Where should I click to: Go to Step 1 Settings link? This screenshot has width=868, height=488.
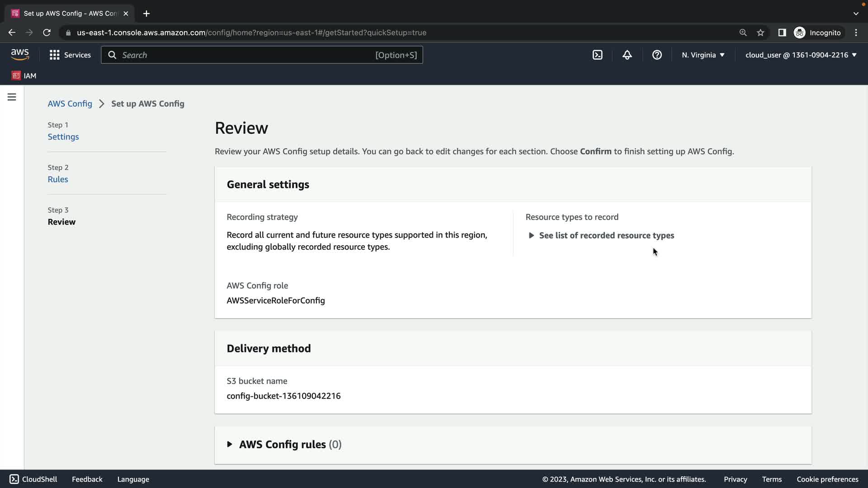click(63, 137)
